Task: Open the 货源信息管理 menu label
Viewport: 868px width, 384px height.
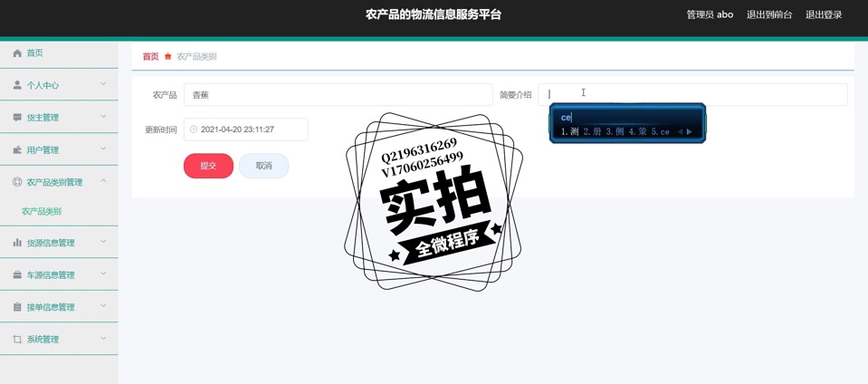Action: 51,243
